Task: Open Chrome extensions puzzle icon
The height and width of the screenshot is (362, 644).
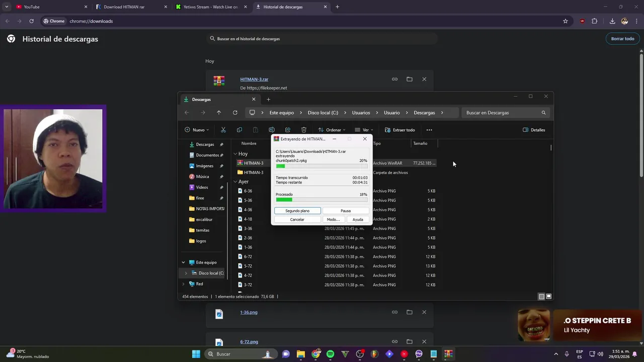Action: (x=595, y=21)
